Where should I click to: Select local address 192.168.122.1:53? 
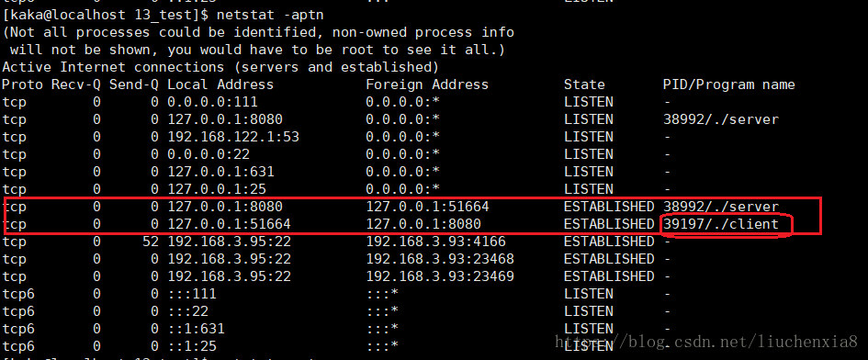pos(233,137)
